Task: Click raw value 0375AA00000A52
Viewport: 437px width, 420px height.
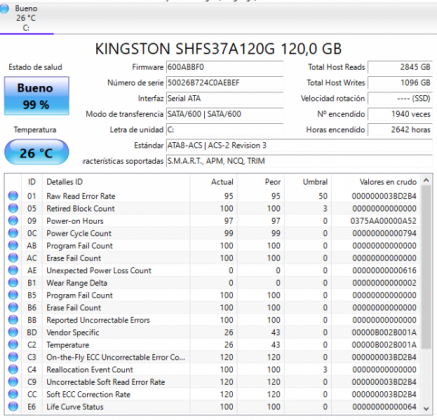Action: (383, 221)
